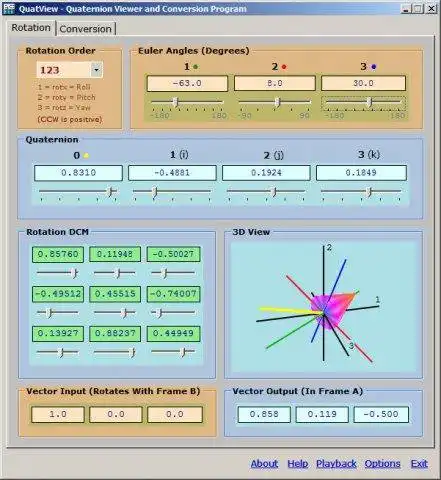Viewport: 441px width, 480px height.
Task: Switch to the Conversion tab
Action: click(85, 29)
